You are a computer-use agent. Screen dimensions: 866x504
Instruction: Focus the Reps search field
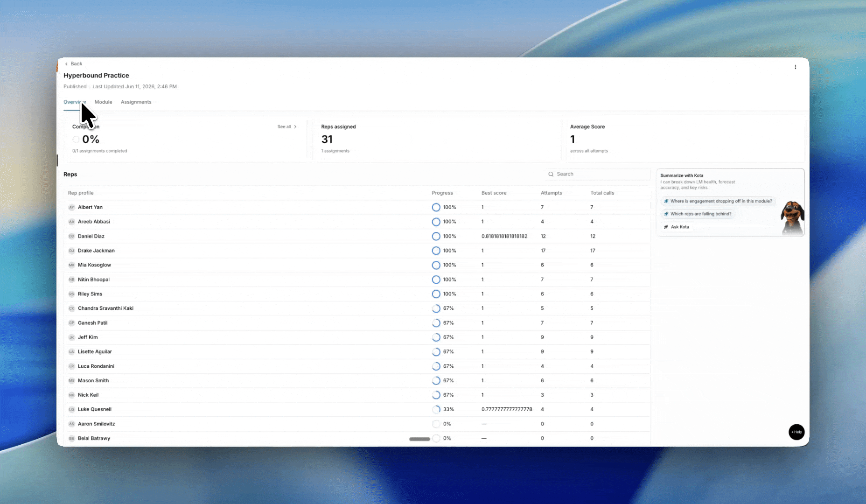[597, 174]
